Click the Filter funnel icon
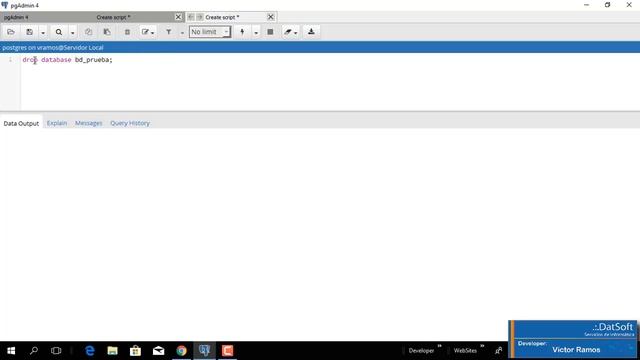This screenshot has height=360, width=640. (169, 32)
